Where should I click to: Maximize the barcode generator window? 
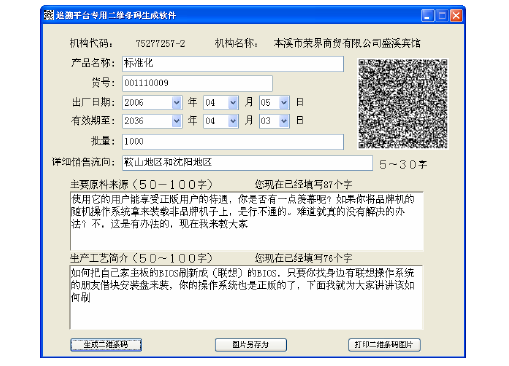442,15
